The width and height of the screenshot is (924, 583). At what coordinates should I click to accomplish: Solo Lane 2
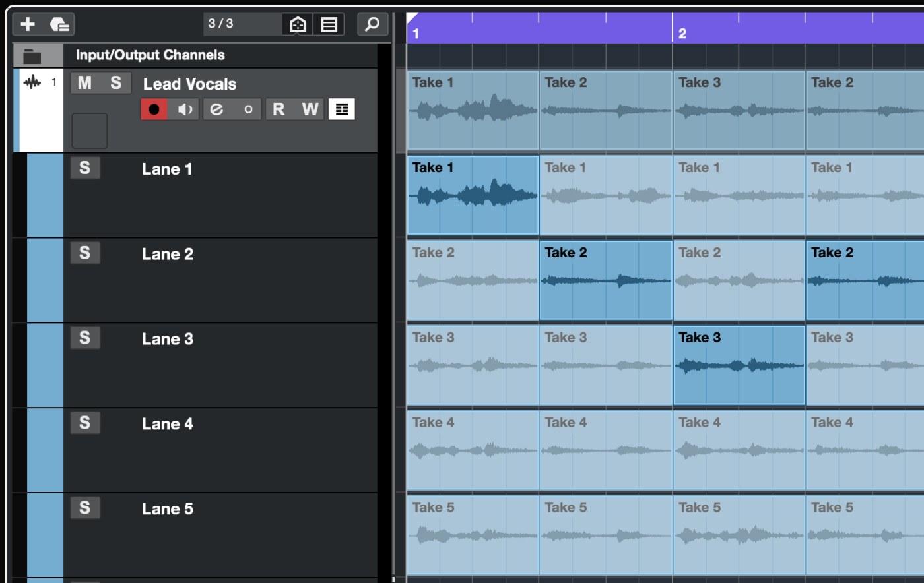point(85,253)
